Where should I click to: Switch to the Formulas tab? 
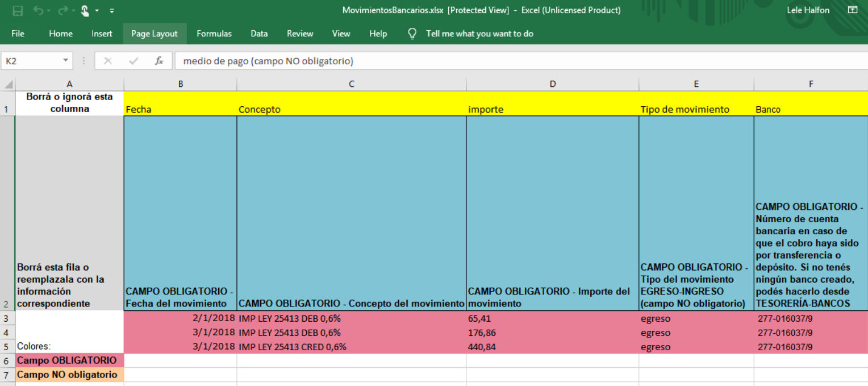[214, 34]
